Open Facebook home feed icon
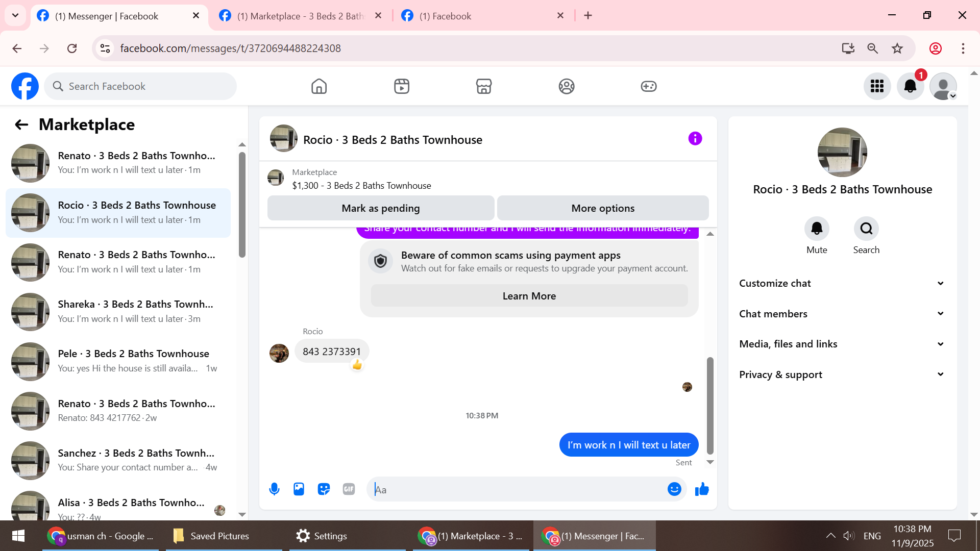The width and height of the screenshot is (980, 551). click(x=319, y=86)
